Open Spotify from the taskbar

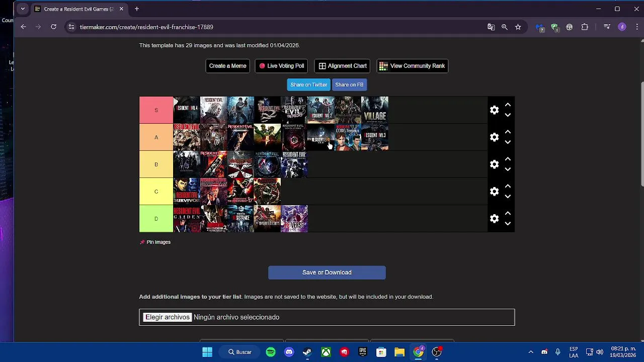tap(271, 352)
